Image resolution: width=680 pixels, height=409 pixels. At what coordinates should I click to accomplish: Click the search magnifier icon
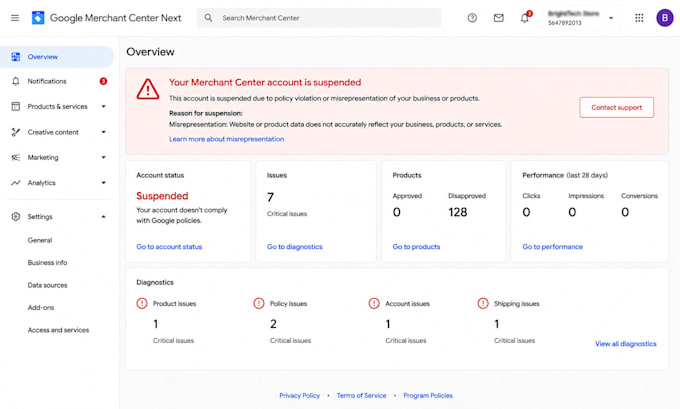click(x=209, y=18)
